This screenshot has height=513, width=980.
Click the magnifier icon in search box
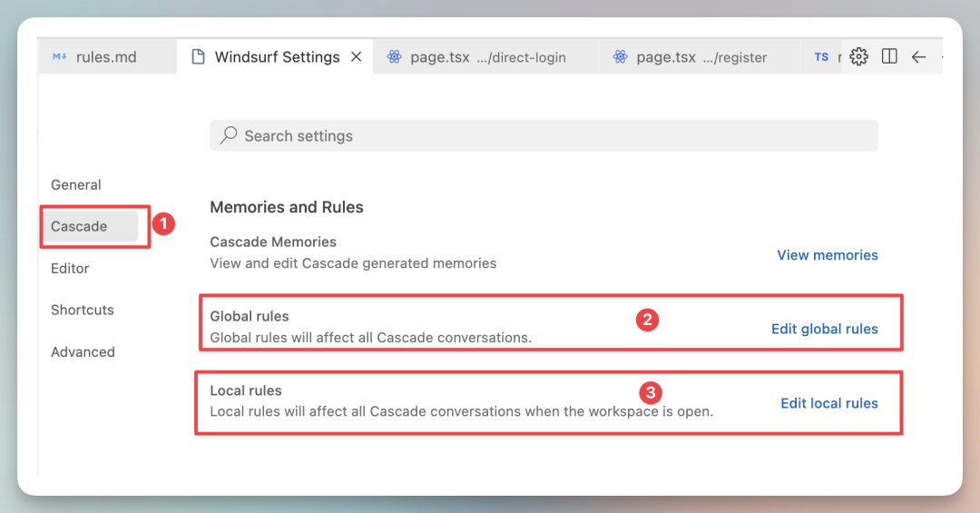[229, 135]
